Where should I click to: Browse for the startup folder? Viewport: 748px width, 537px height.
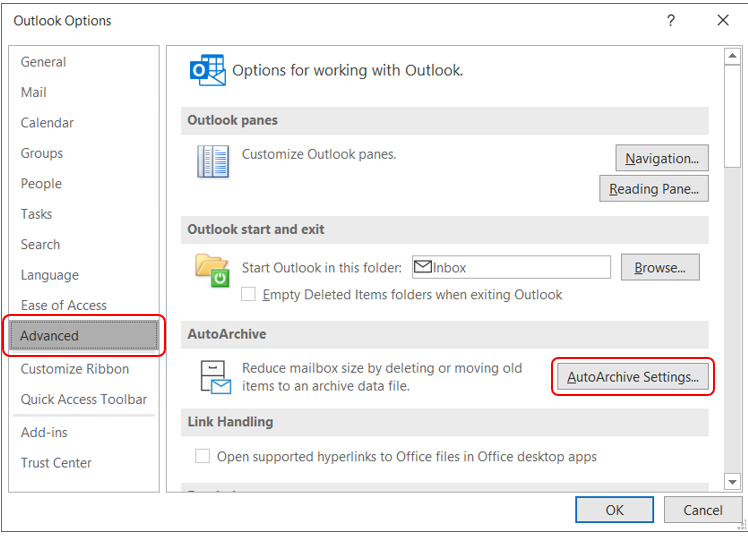[659, 267]
